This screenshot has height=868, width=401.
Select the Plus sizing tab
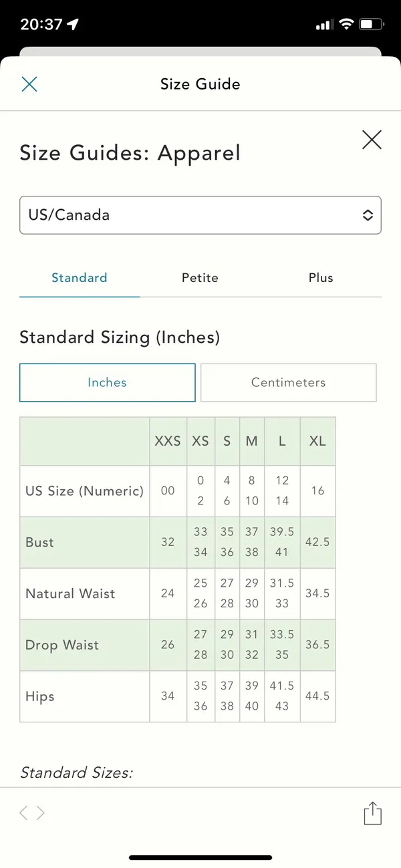321,278
